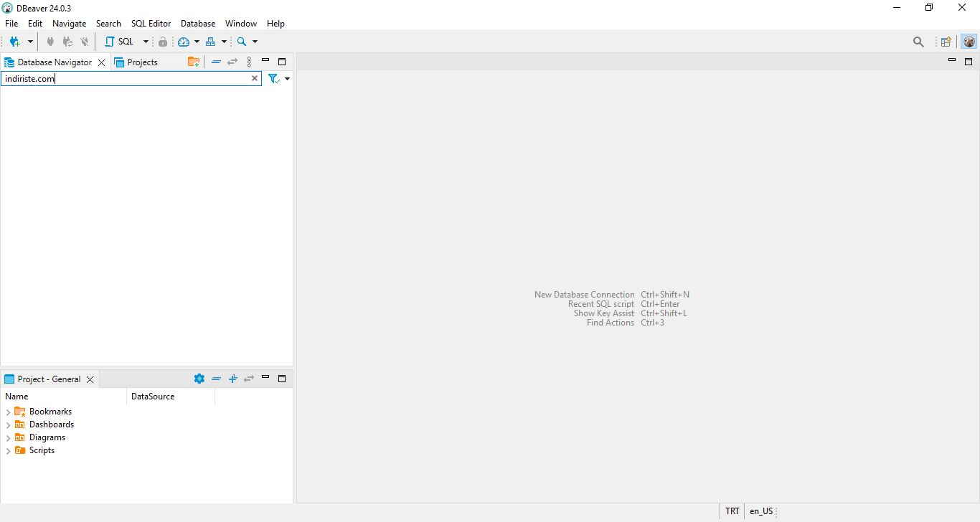The width and height of the screenshot is (980, 522).
Task: Switch to the Projects tab
Action: pyautogui.click(x=136, y=62)
